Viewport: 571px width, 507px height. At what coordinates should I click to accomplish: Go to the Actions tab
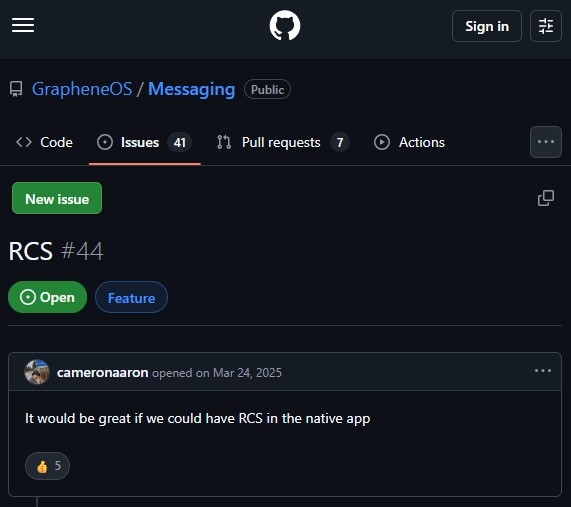tap(409, 142)
